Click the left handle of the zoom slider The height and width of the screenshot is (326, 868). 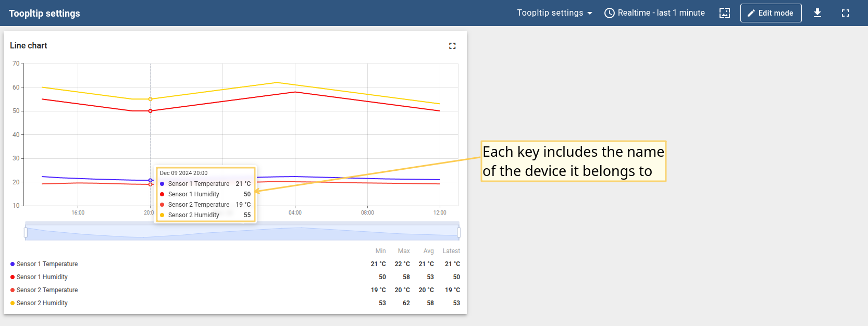point(26,232)
